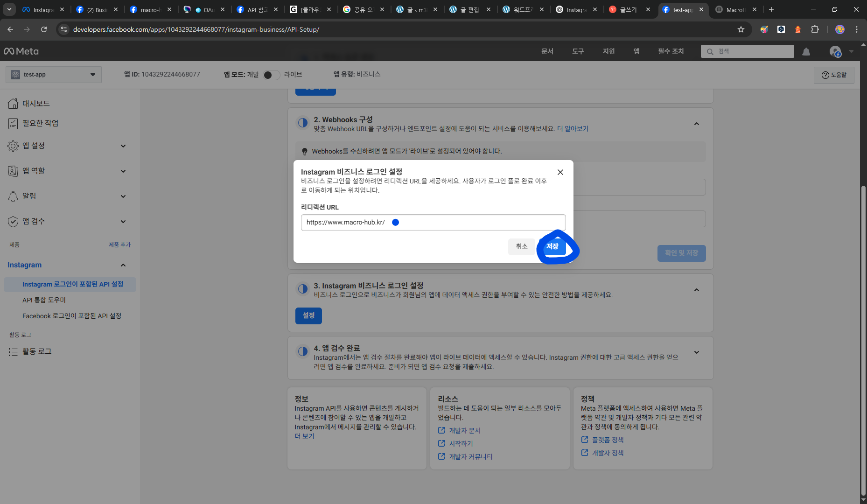The height and width of the screenshot is (504, 867).
Task: Open the 도구 menu
Action: (578, 51)
